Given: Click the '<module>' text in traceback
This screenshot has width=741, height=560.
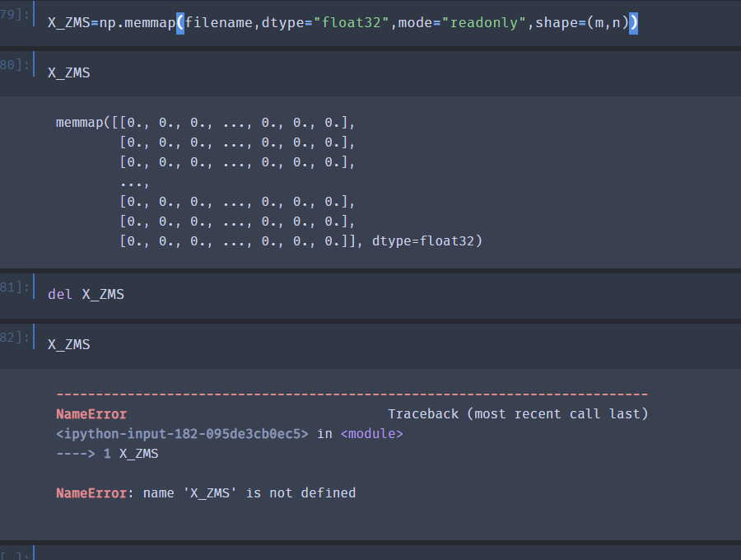Looking at the screenshot, I should tap(371, 434).
